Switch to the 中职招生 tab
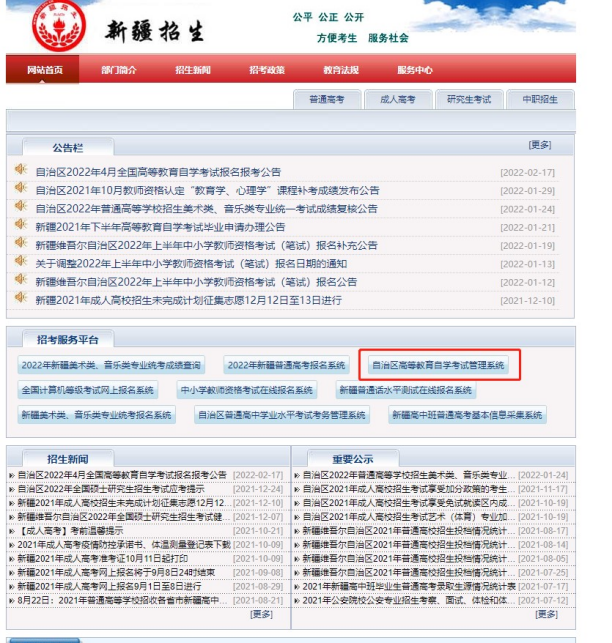 (540, 100)
